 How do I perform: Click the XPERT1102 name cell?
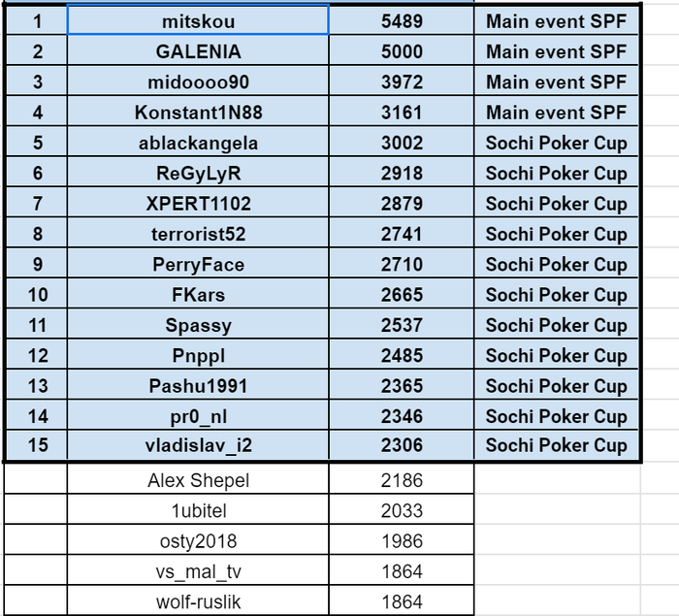(198, 203)
